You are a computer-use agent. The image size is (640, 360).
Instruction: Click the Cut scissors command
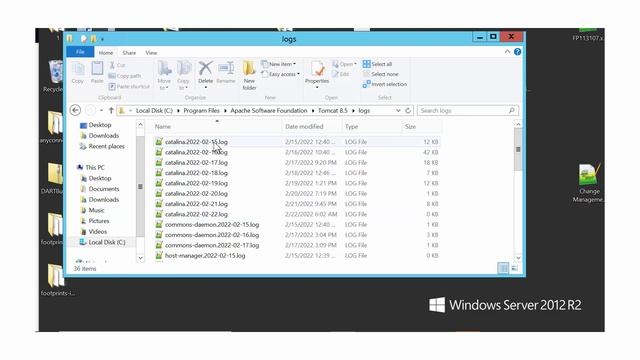pyautogui.click(x=117, y=65)
